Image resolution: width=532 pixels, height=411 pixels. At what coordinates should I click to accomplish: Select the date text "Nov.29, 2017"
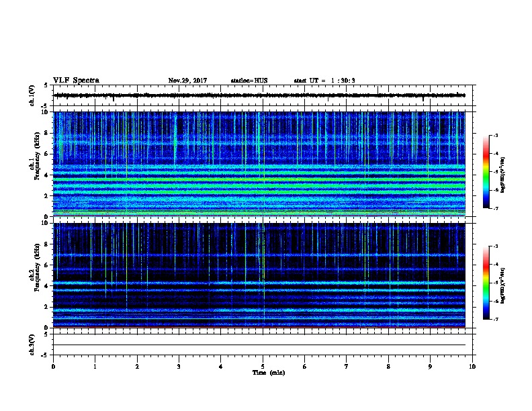pos(187,81)
